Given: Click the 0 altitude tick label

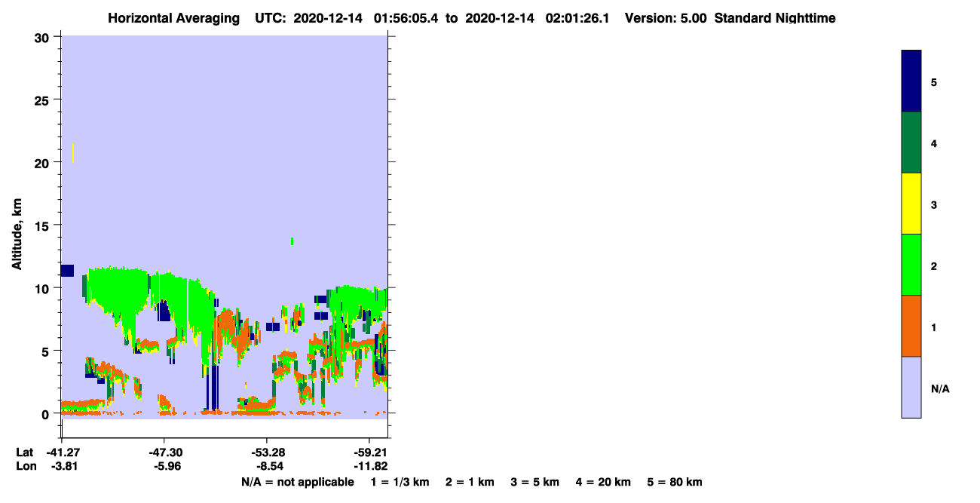Looking at the screenshot, I should pyautogui.click(x=47, y=414).
